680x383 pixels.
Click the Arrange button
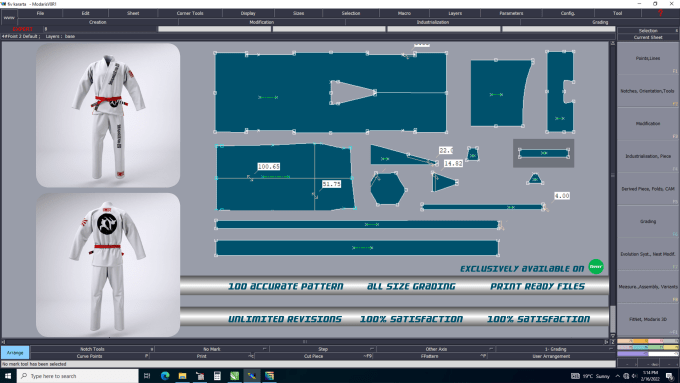(15, 353)
